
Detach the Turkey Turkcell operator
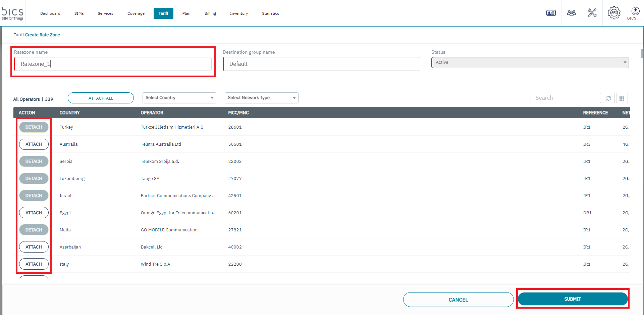click(34, 127)
